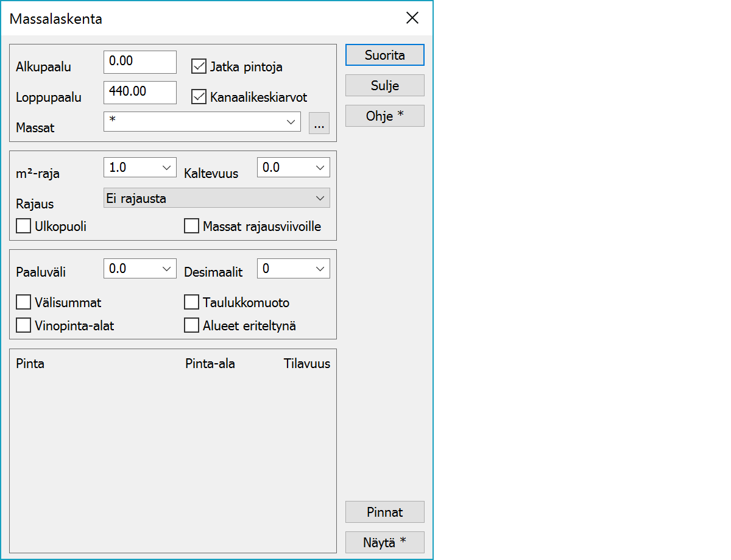
Task: Open the Massat browse ellipsis button
Action: [x=319, y=123]
